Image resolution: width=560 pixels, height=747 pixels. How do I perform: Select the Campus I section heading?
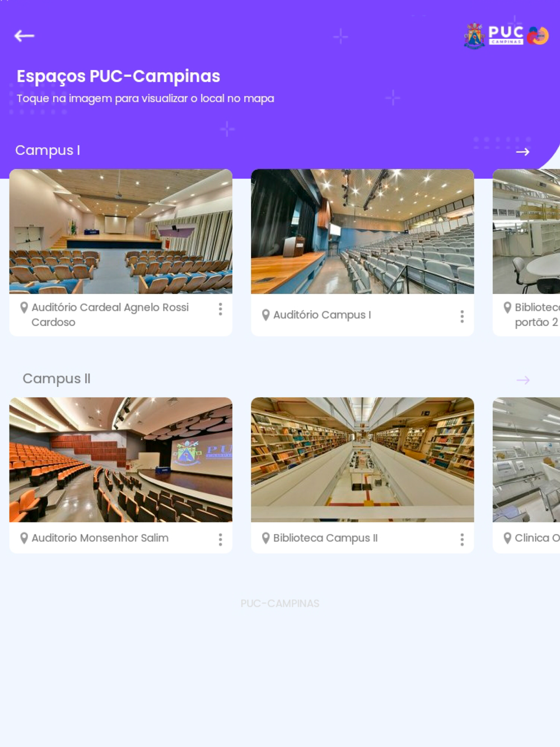click(x=48, y=151)
